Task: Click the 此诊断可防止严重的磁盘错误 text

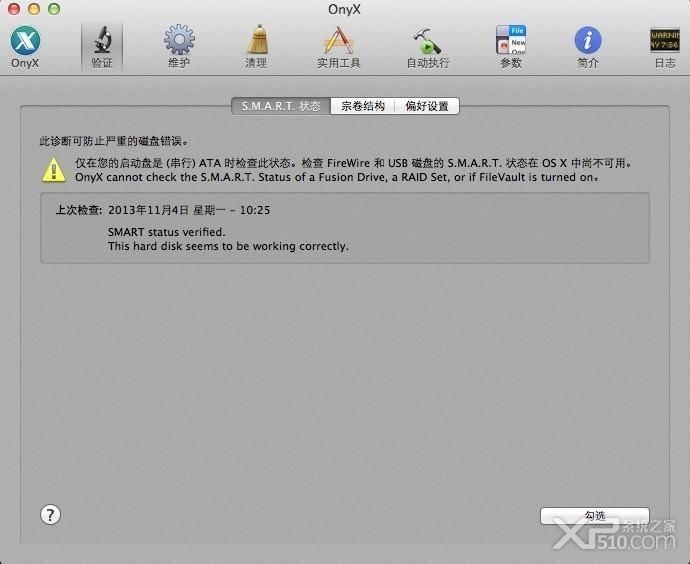Action: point(114,141)
